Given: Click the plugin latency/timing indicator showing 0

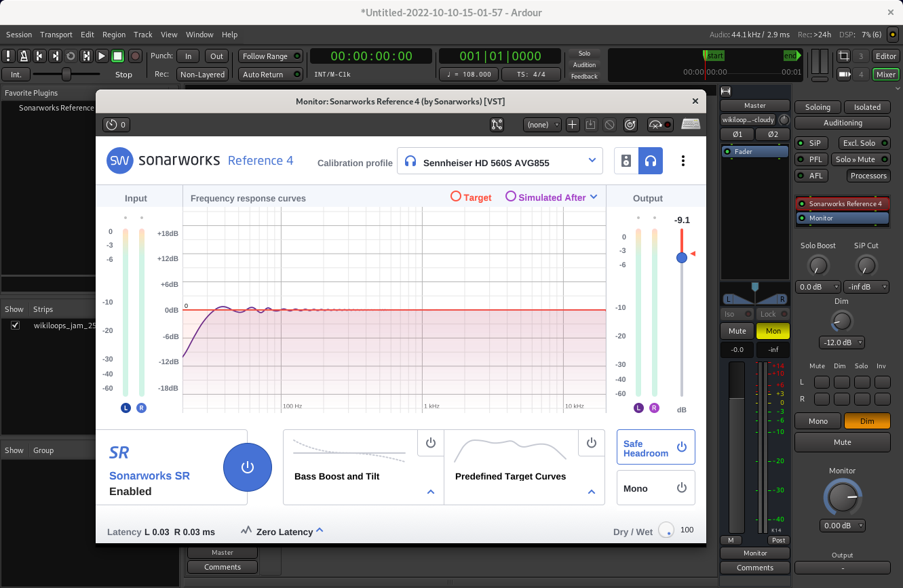Looking at the screenshot, I should click(x=116, y=125).
